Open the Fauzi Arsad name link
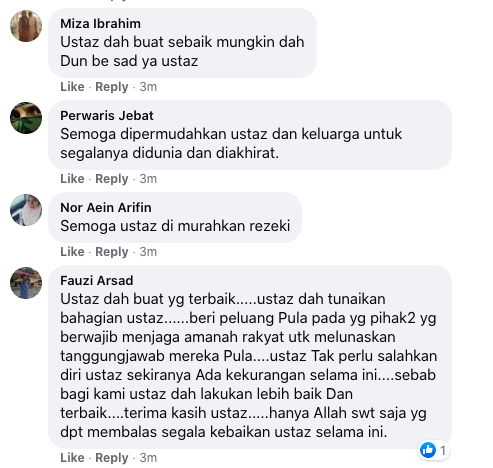Screen dimensions: 493x468 coord(97,281)
